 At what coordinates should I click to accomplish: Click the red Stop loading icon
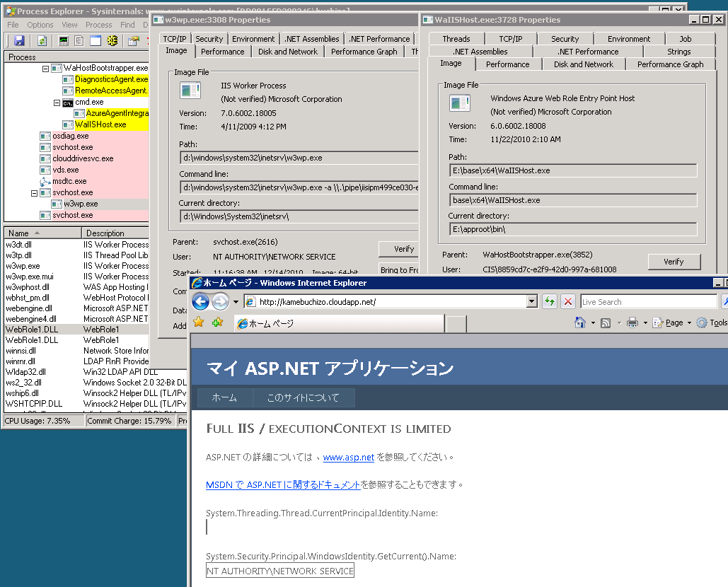click(567, 302)
